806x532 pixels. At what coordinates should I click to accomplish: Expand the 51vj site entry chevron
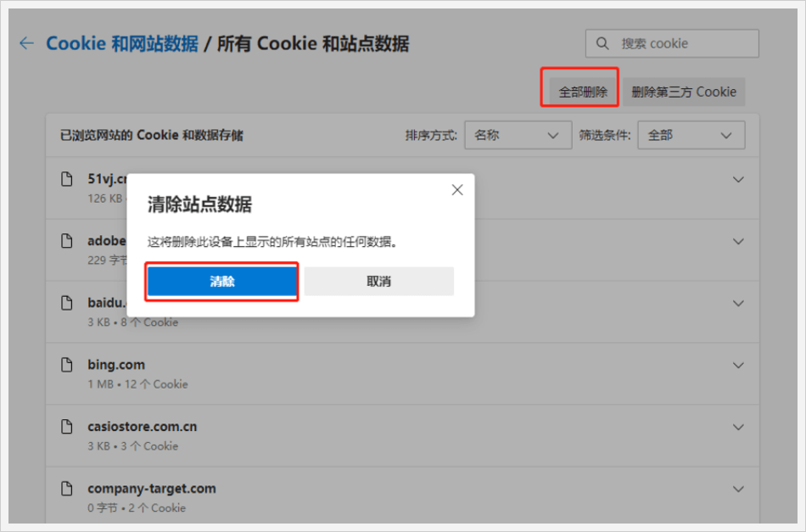[738, 179]
